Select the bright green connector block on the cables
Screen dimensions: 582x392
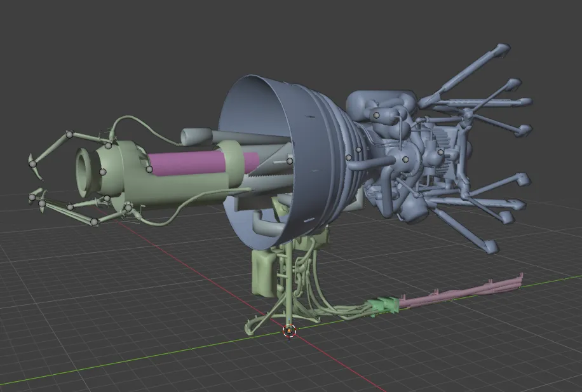385,305
